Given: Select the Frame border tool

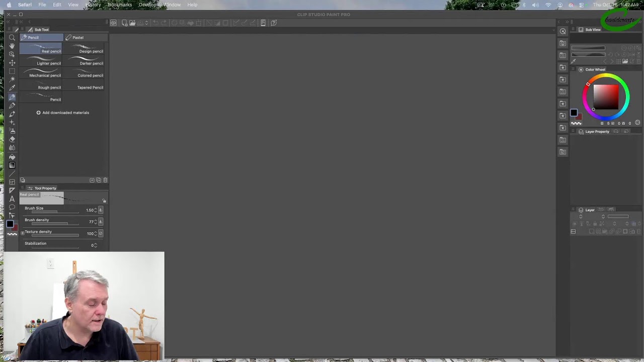Looking at the screenshot, I should pyautogui.click(x=12, y=182).
